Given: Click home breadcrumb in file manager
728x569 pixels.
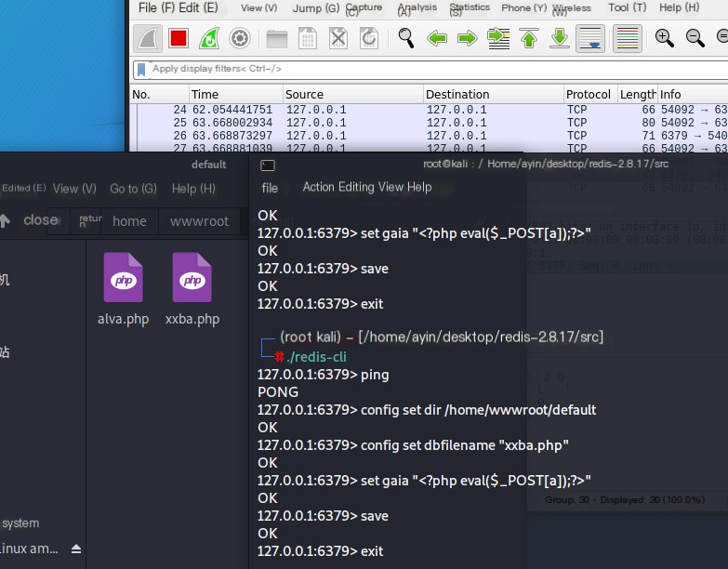Looking at the screenshot, I should [129, 221].
